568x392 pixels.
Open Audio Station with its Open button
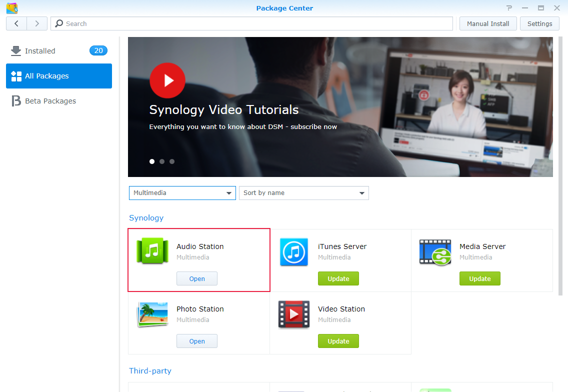point(197,278)
